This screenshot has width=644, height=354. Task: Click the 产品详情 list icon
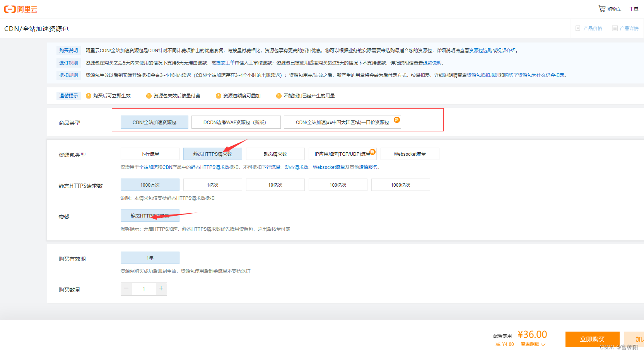pyautogui.click(x=615, y=29)
